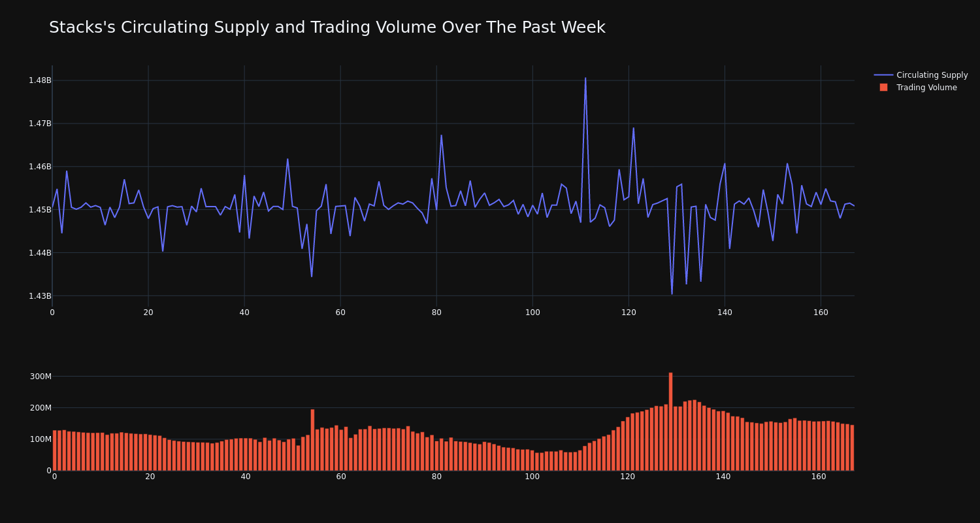Viewport: 980px width, 523px height.
Task: Click the supply spike above 1.46B at hour 81
Action: (x=441, y=136)
